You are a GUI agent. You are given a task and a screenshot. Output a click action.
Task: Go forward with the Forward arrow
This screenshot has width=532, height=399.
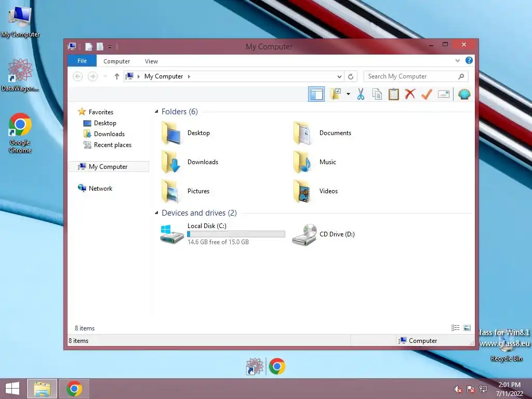92,76
